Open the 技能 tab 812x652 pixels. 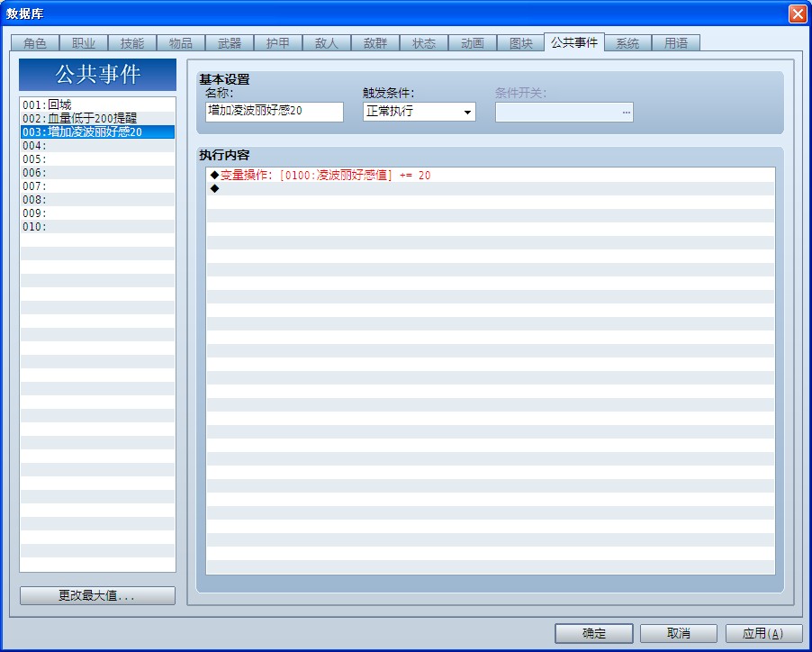pos(132,43)
